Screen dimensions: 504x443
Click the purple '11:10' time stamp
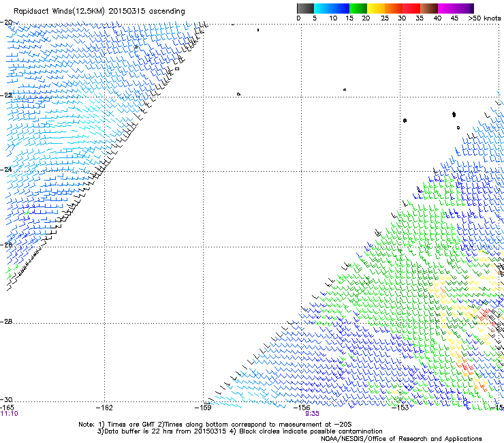point(10,414)
